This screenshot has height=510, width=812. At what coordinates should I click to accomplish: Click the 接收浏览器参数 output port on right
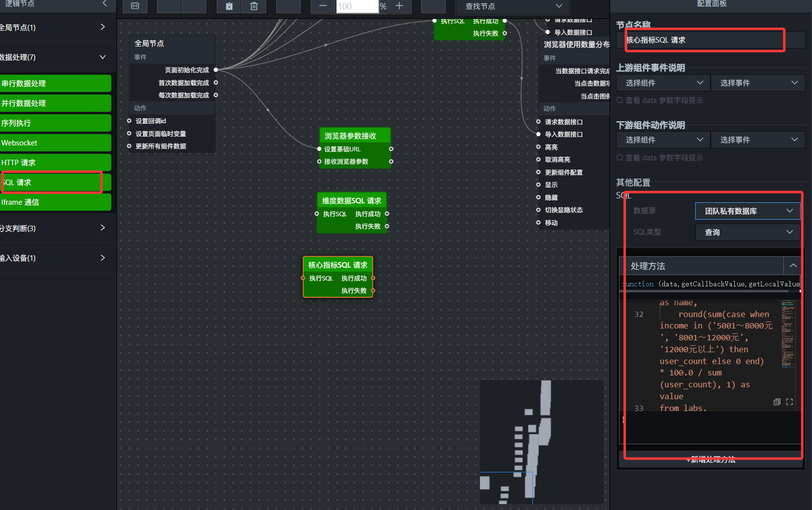391,162
